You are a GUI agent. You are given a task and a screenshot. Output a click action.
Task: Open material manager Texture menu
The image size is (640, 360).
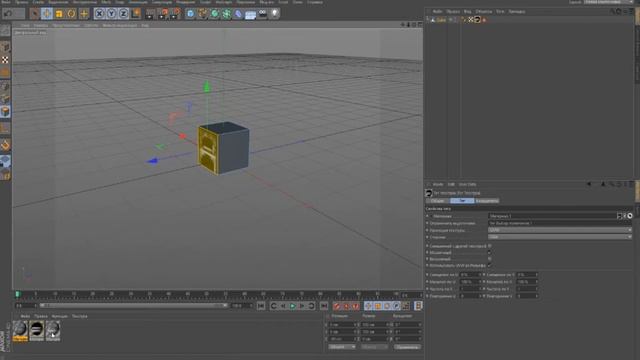tap(80, 316)
